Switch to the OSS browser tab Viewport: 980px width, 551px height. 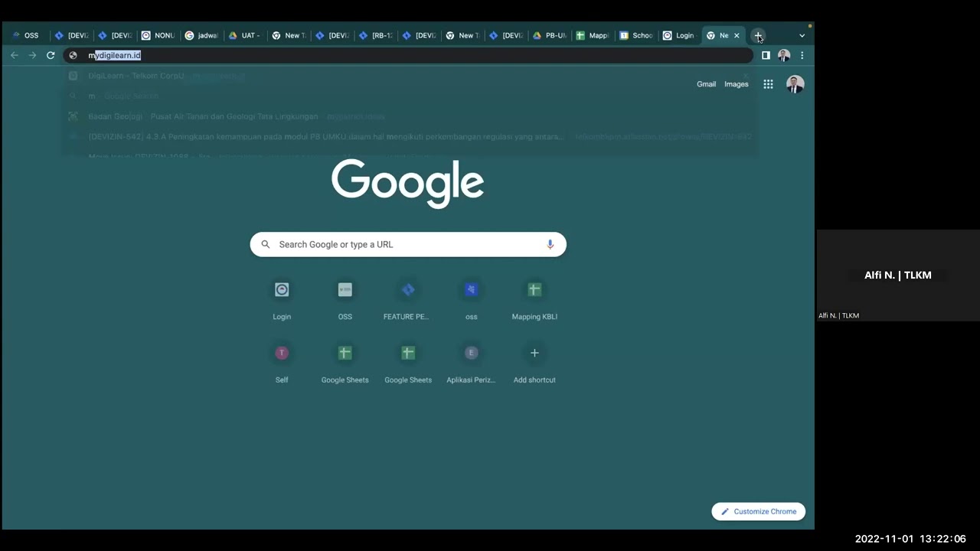(25, 36)
